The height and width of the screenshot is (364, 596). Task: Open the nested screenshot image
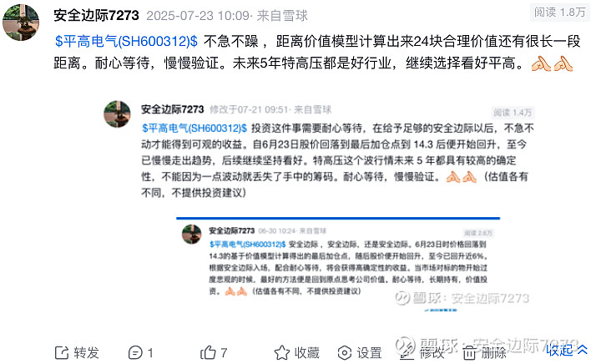(338, 265)
